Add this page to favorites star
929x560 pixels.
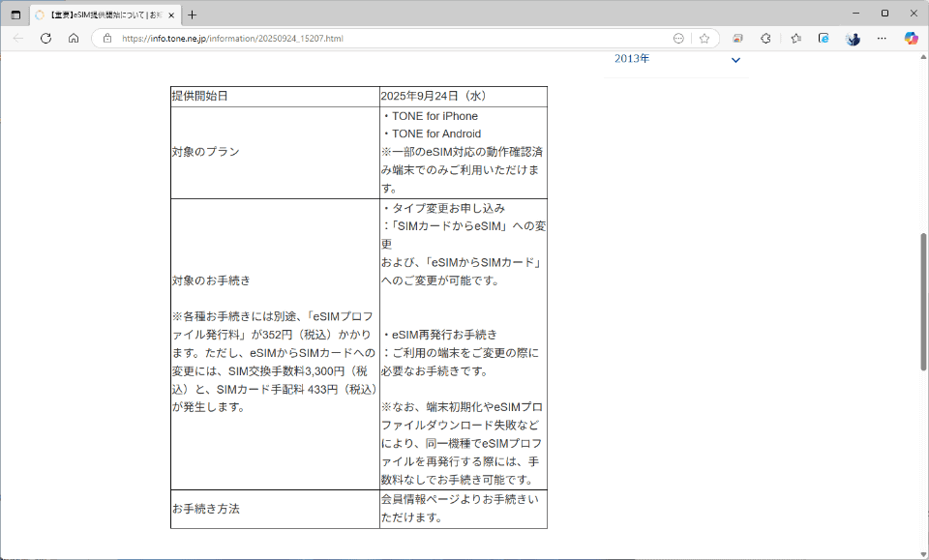point(704,39)
